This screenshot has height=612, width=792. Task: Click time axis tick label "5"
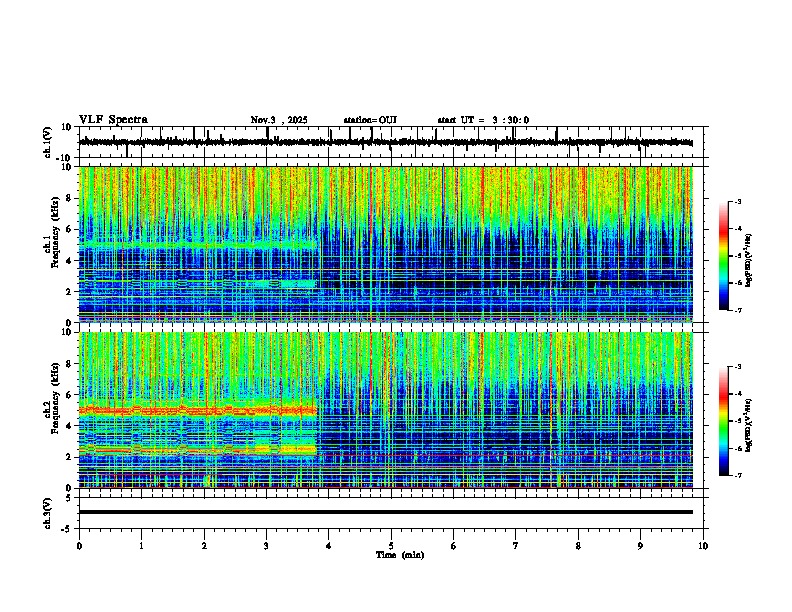391,546
